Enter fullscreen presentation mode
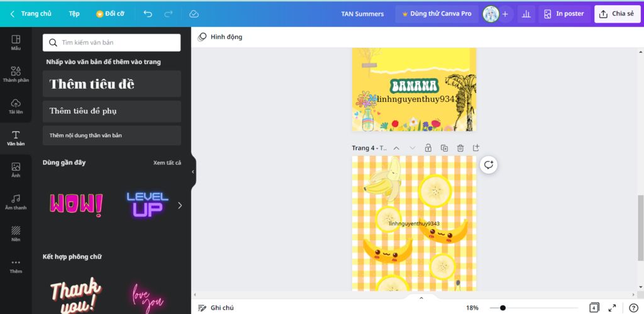Screen dimensions: 644x314 coord(612,308)
